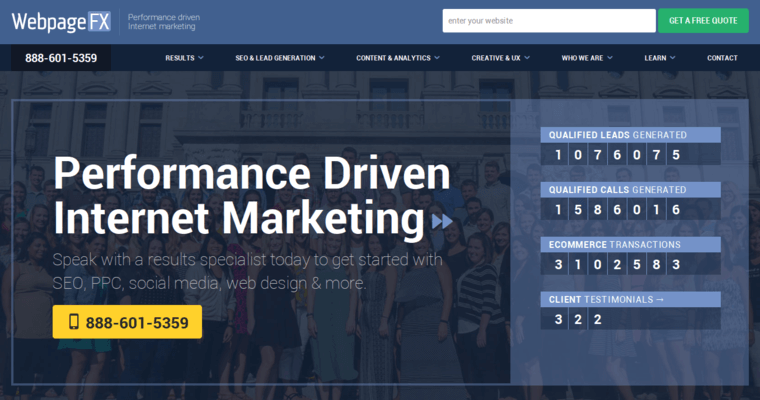760x400 pixels.
Task: Click the double arrow icon beside the headline
Action: 442,221
